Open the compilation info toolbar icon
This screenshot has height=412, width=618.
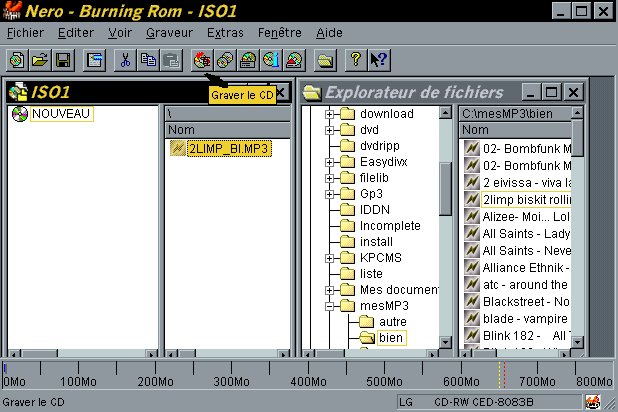pyautogui.click(x=95, y=60)
